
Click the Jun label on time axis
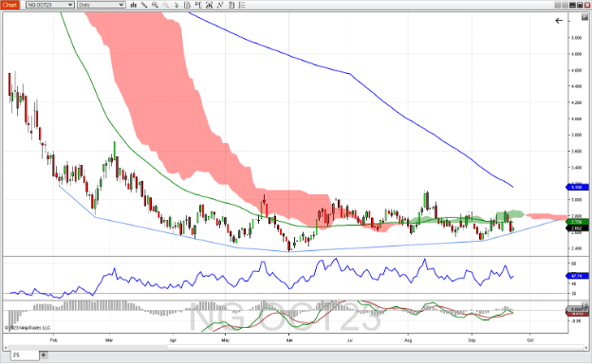coord(288,340)
